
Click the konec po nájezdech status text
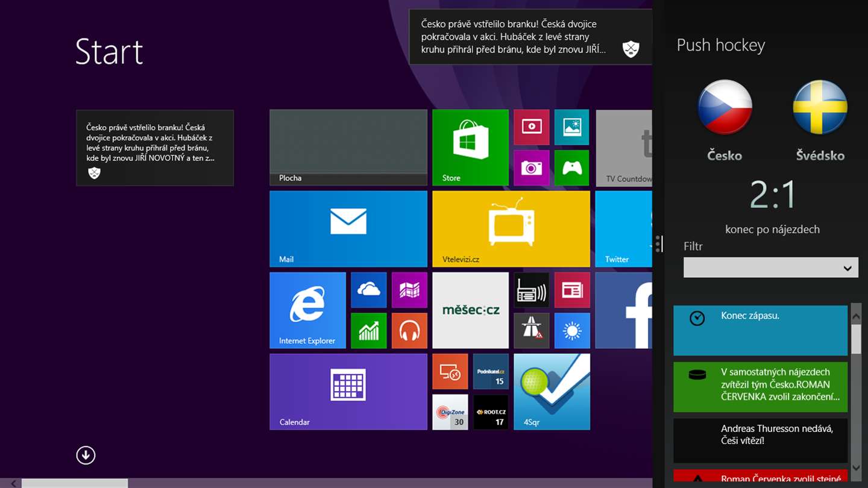tap(772, 230)
